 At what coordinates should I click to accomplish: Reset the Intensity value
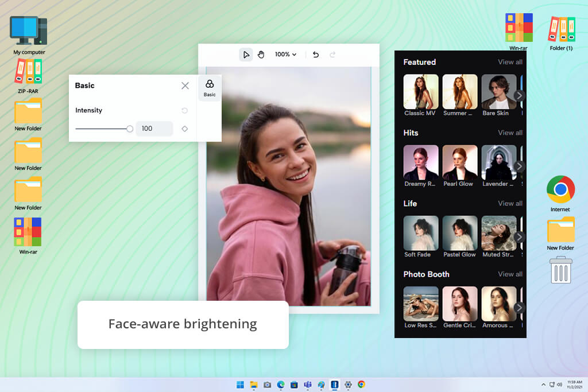(x=184, y=111)
